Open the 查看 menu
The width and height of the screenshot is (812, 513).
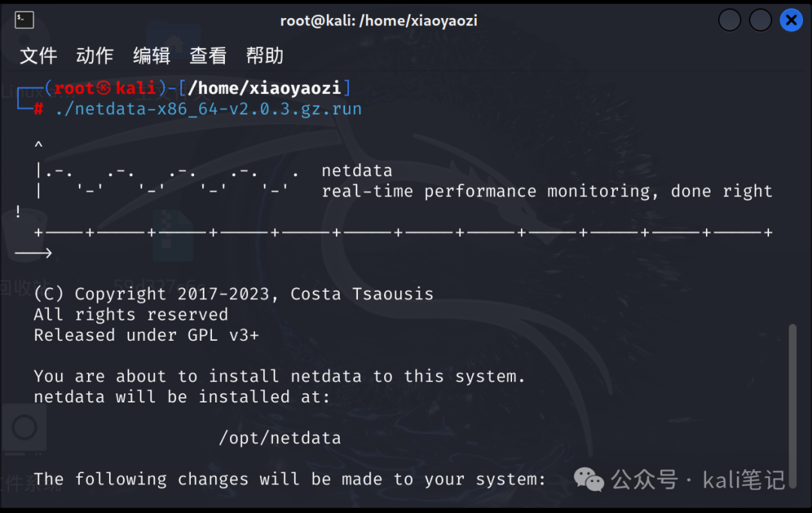click(x=208, y=55)
